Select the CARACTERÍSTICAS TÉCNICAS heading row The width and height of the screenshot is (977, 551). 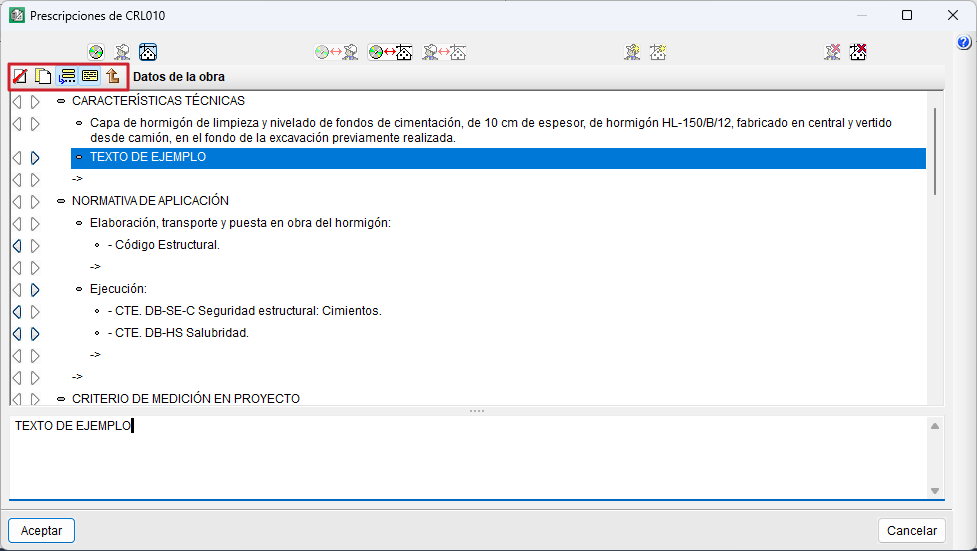pos(158,101)
